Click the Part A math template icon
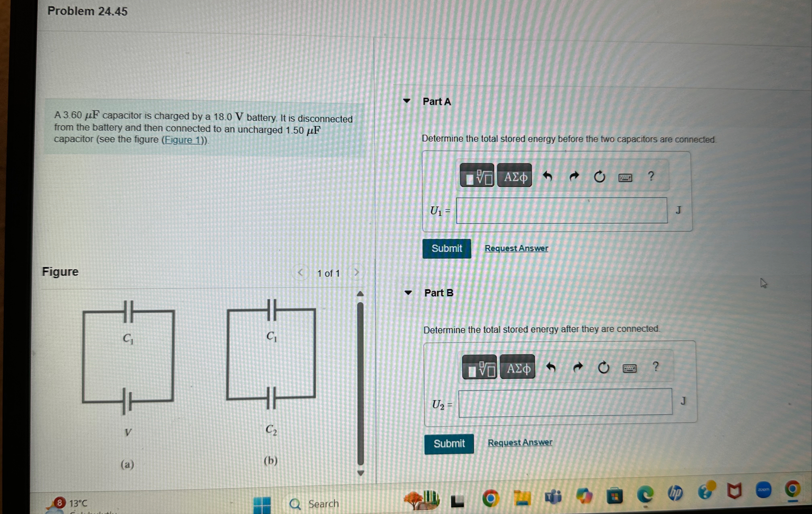The height and width of the screenshot is (514, 812). click(x=477, y=177)
